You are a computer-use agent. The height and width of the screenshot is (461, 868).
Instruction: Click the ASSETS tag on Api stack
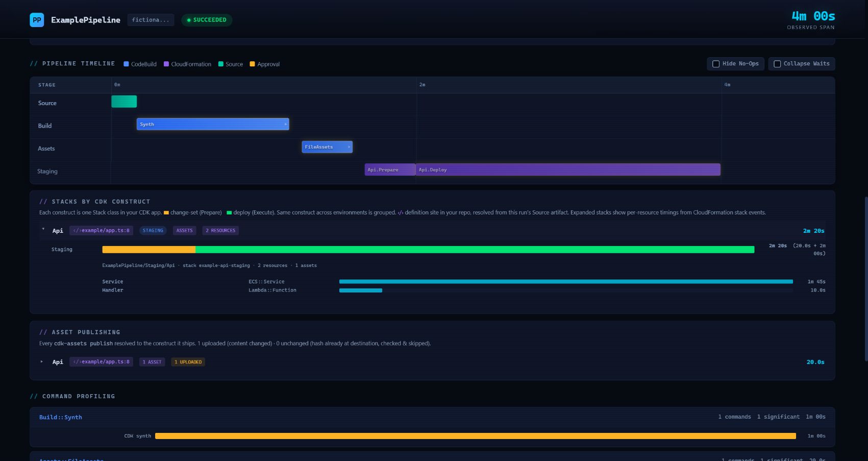click(184, 230)
